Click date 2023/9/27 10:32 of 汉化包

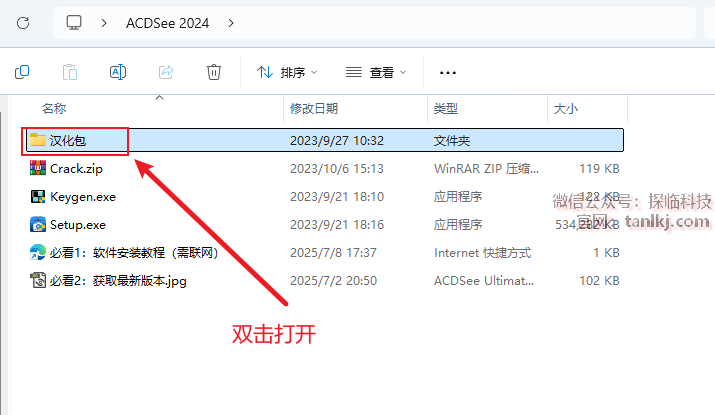(337, 140)
